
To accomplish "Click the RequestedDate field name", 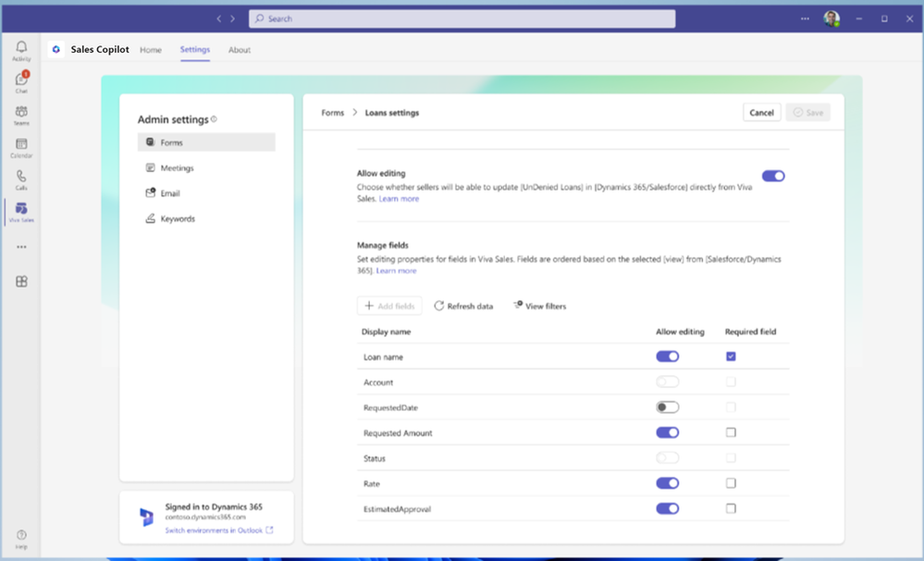I will [390, 407].
